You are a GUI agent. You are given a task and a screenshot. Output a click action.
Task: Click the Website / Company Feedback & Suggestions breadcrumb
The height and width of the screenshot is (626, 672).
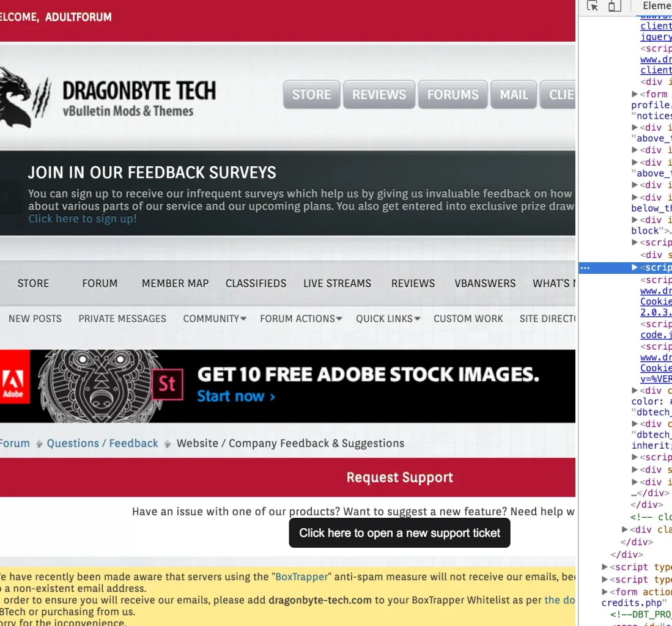[x=290, y=443]
